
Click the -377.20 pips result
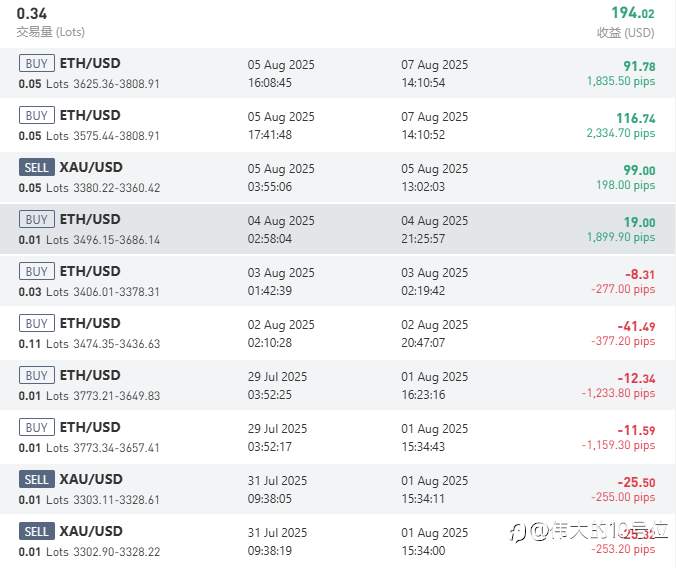(x=622, y=341)
